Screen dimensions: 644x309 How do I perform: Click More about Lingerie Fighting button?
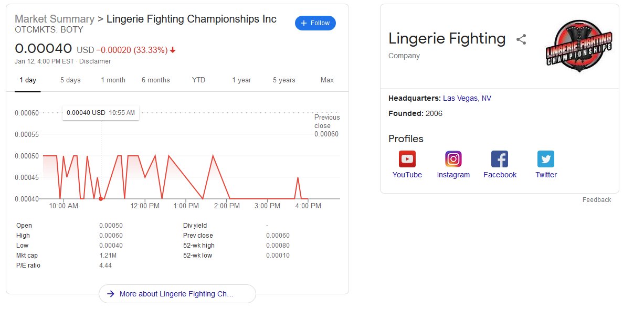tap(177, 294)
